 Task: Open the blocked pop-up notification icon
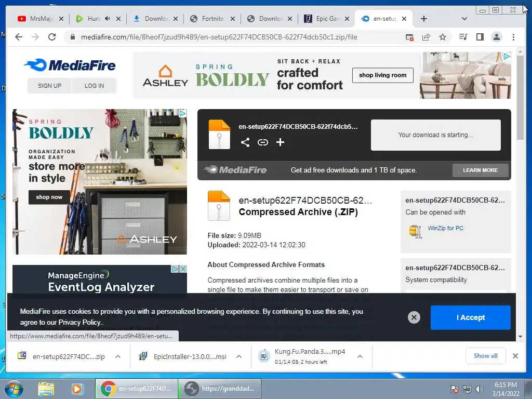click(409, 37)
